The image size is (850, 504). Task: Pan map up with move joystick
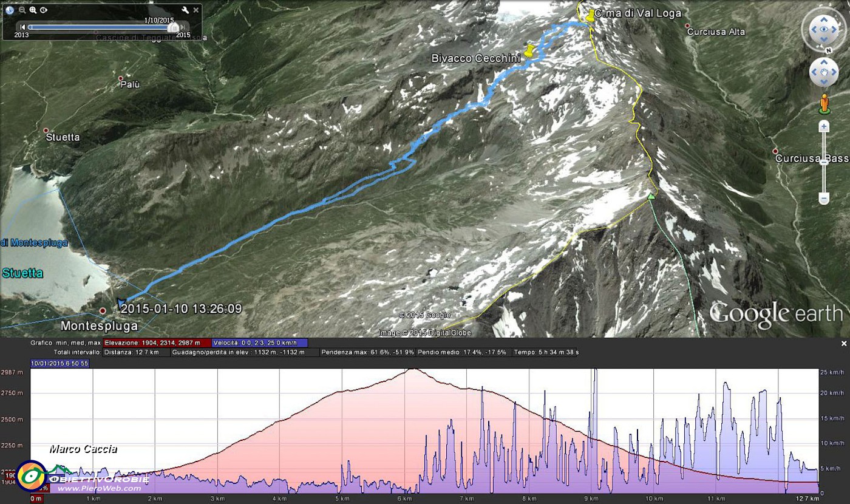pos(824,63)
